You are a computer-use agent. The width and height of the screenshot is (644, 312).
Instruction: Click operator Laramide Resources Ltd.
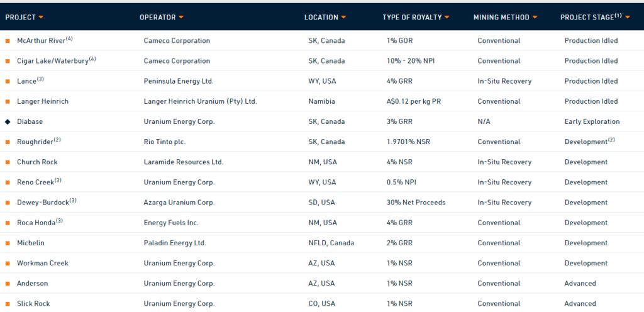184,162
